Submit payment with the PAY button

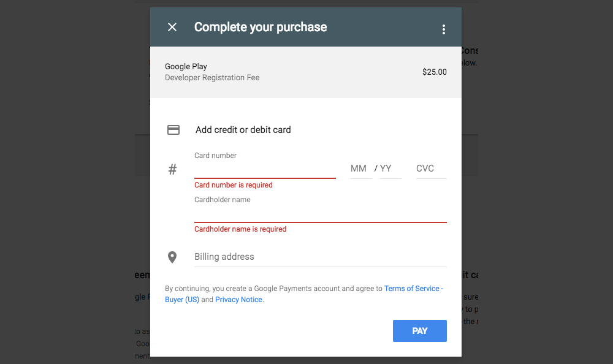[x=419, y=331]
